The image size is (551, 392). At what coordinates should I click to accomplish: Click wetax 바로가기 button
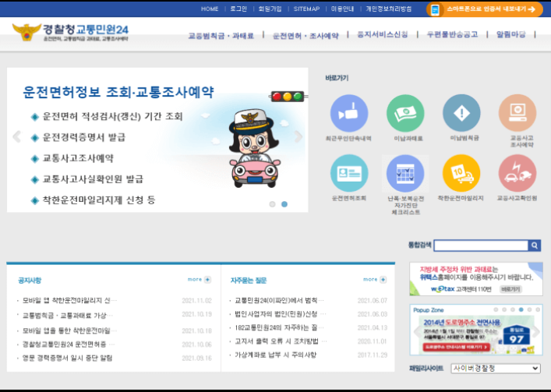pos(510,289)
